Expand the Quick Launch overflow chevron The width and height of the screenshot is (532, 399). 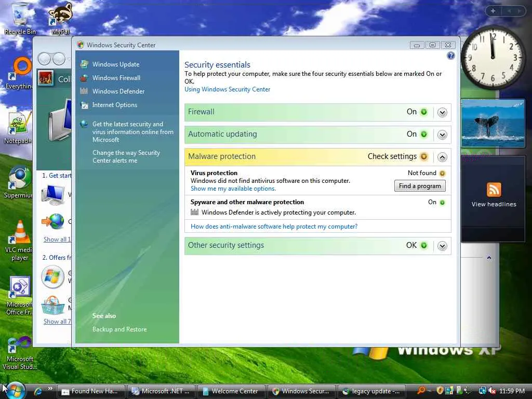(x=50, y=389)
